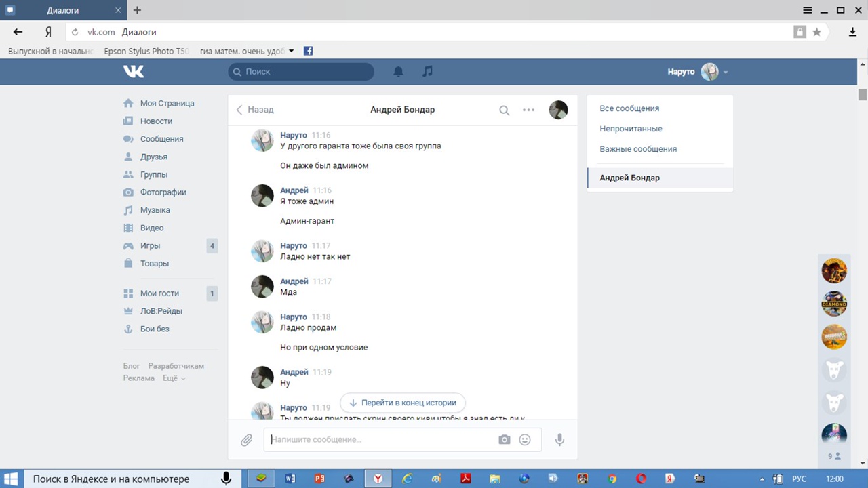Open the emoji smiley picker
The height and width of the screenshot is (488, 868).
[x=525, y=440]
